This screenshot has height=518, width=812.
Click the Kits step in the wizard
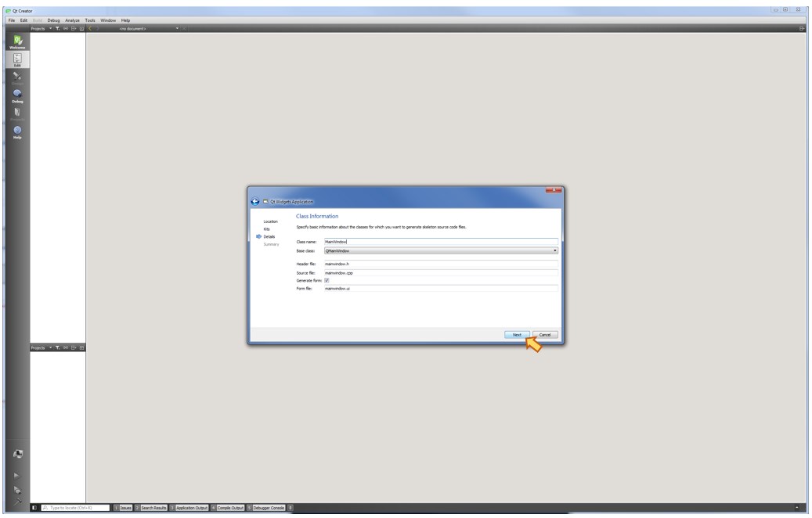click(267, 229)
